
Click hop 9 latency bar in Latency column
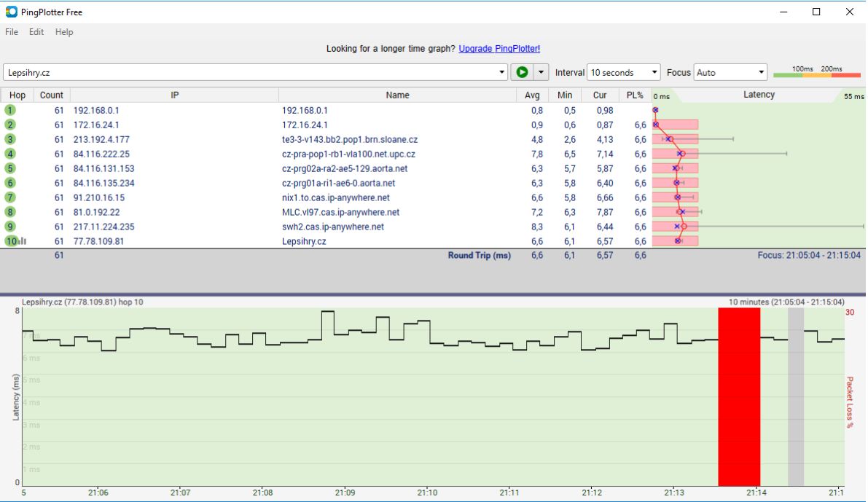coord(676,227)
